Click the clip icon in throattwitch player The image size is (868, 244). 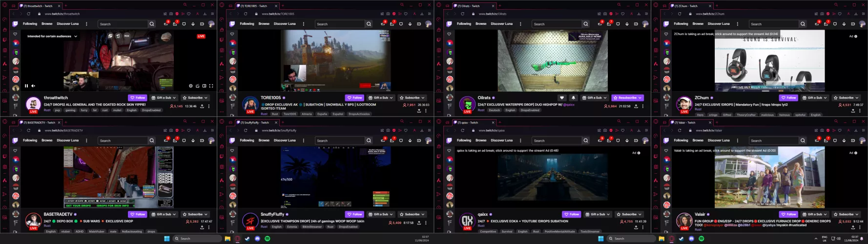(197, 86)
